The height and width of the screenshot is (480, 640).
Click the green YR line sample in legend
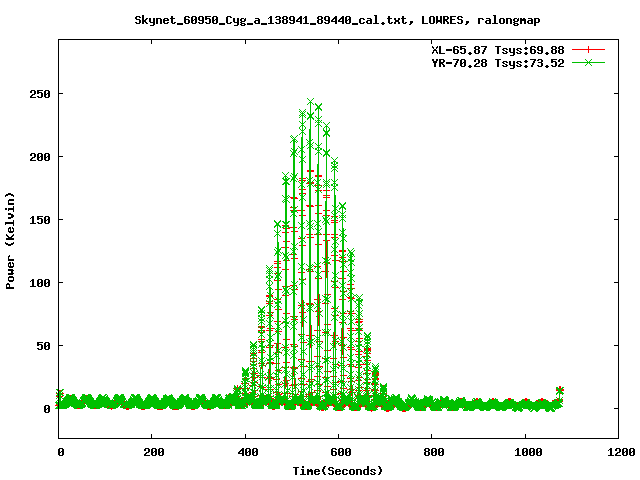589,62
